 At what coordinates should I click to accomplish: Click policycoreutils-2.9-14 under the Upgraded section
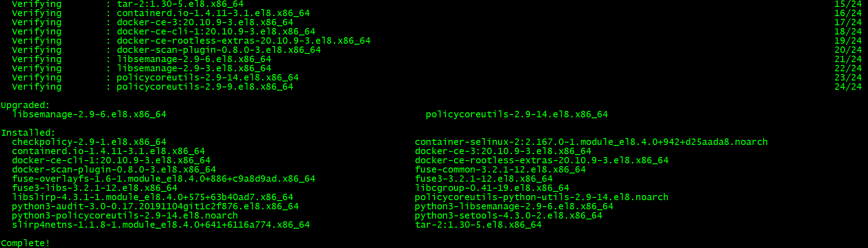coord(517,115)
